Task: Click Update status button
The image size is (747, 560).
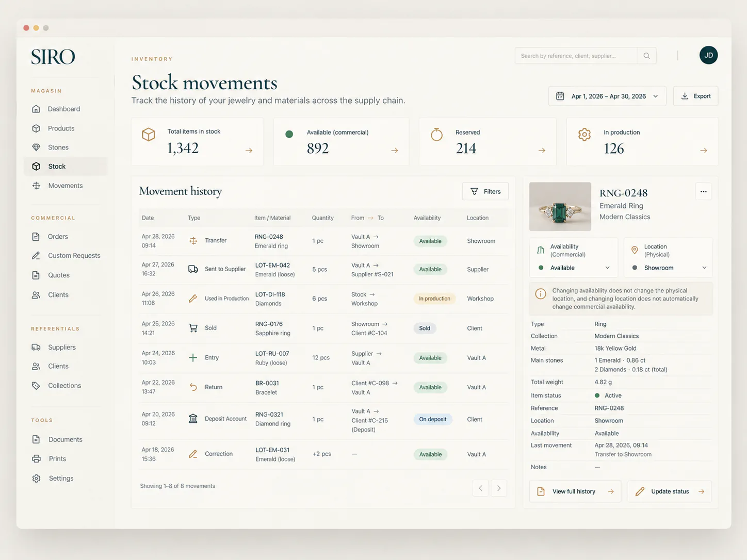Action: 670,491
